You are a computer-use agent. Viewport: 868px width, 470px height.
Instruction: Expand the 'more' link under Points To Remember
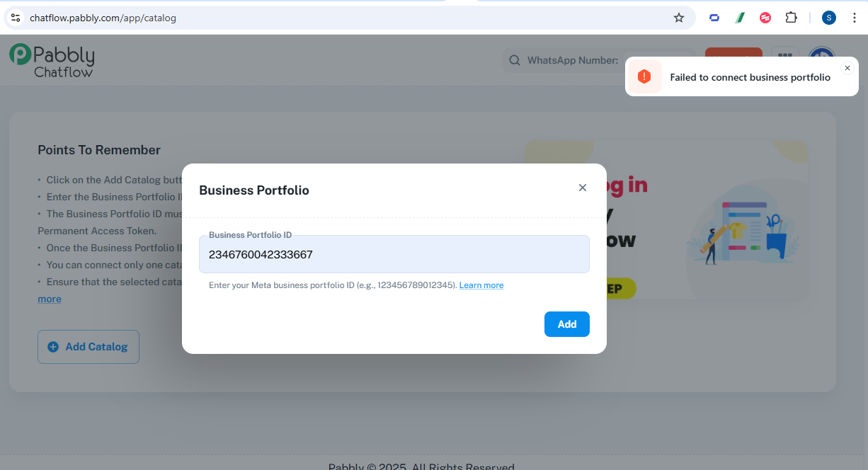click(x=50, y=299)
